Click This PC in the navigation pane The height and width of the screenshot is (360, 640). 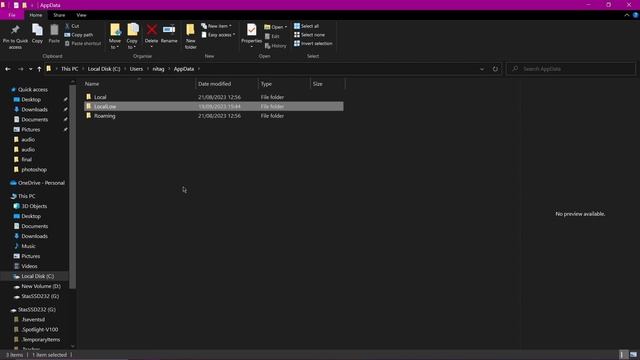[x=27, y=196]
